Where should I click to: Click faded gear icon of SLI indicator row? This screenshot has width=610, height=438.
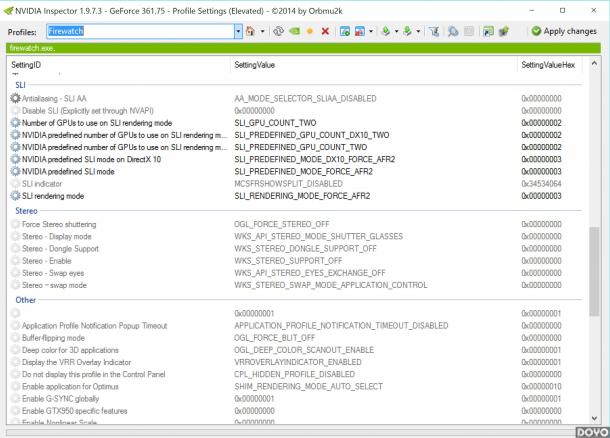15,184
